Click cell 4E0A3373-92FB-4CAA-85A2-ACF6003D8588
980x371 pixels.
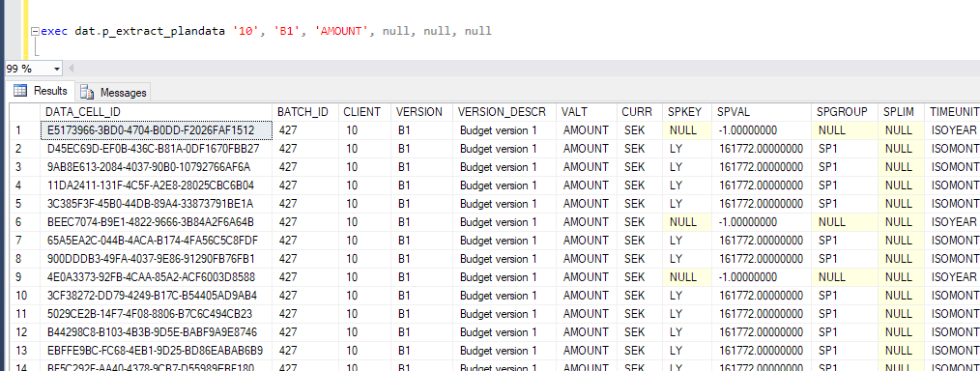point(157,277)
